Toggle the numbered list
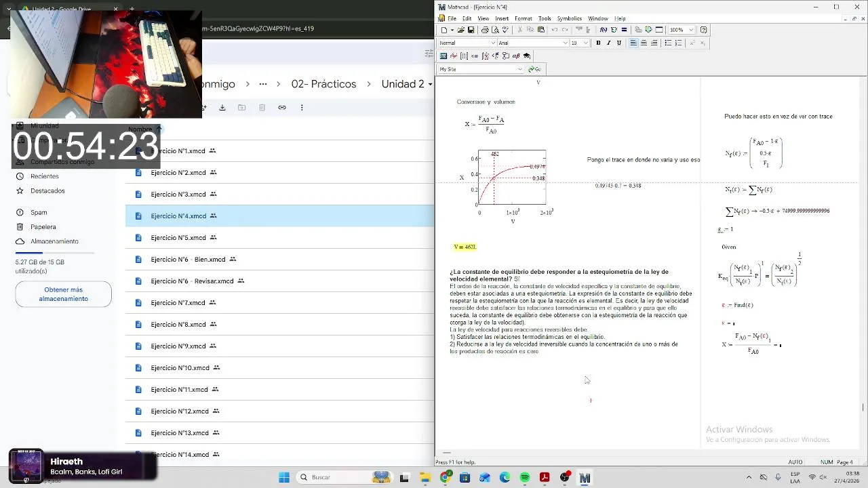The height and width of the screenshot is (488, 868). tap(678, 43)
